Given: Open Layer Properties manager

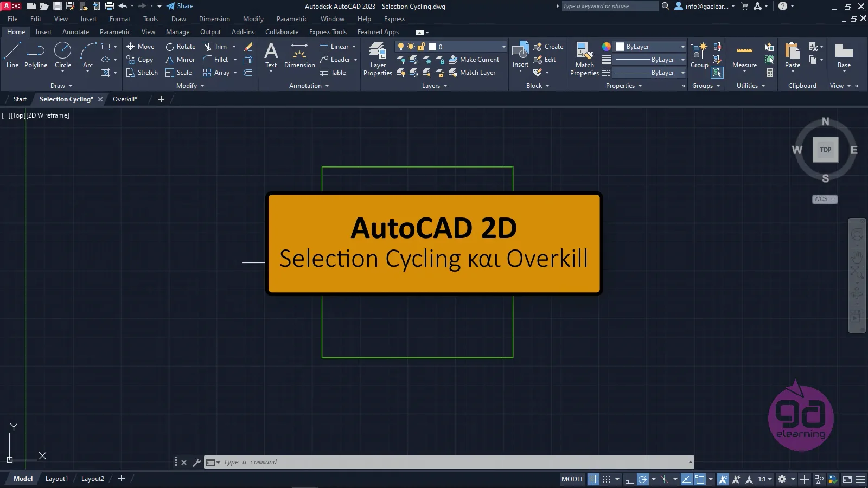Looking at the screenshot, I should [x=378, y=59].
